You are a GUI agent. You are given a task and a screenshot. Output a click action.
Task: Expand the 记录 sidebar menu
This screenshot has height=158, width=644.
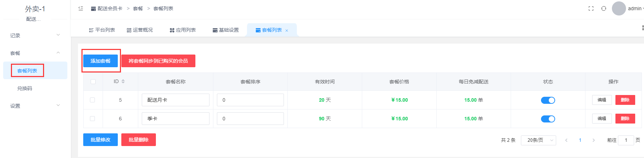point(35,36)
